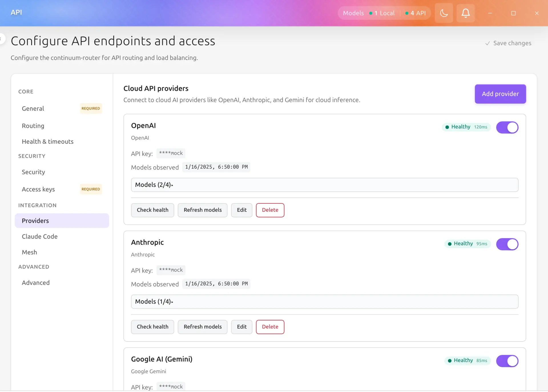Click the OpenAI Healthy 120ms status badge

(x=466, y=127)
